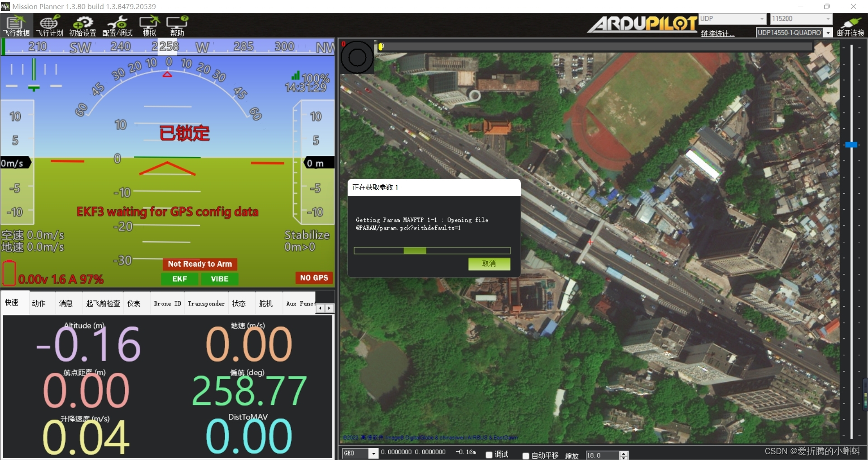The height and width of the screenshot is (460, 868).
Task: Enable the 自动平移 auto-pan checkbox
Action: click(525, 456)
